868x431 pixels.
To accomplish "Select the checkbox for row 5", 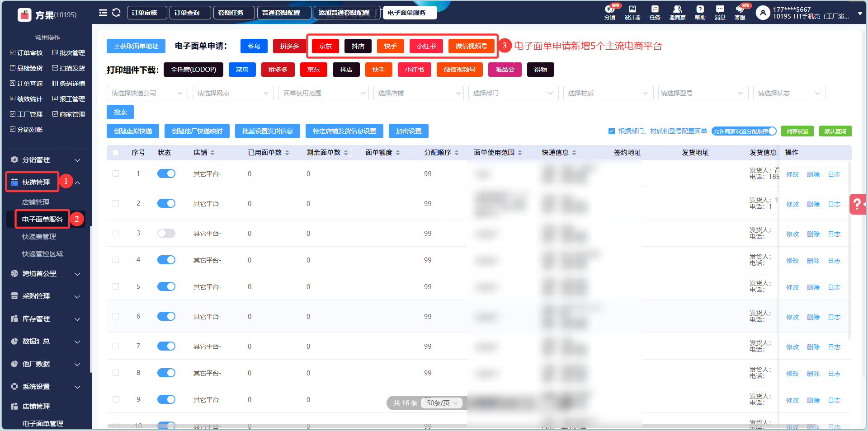I will pos(116,286).
